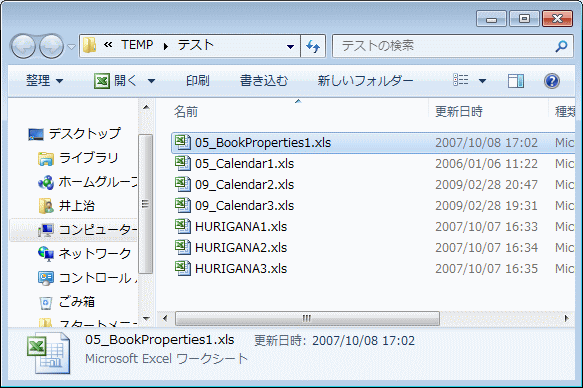This screenshot has height=388, width=583.
Task: Click the desktop icon beside デスクトップ
Action: pyautogui.click(x=36, y=135)
